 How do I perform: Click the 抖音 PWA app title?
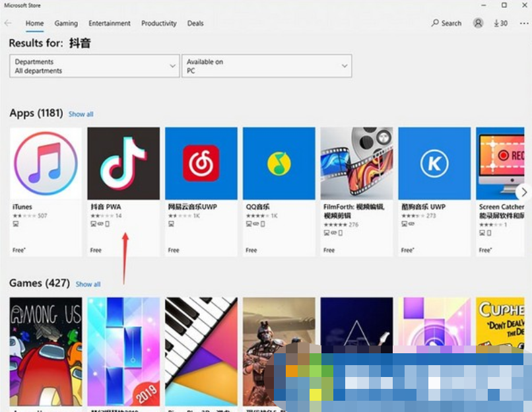pos(106,207)
